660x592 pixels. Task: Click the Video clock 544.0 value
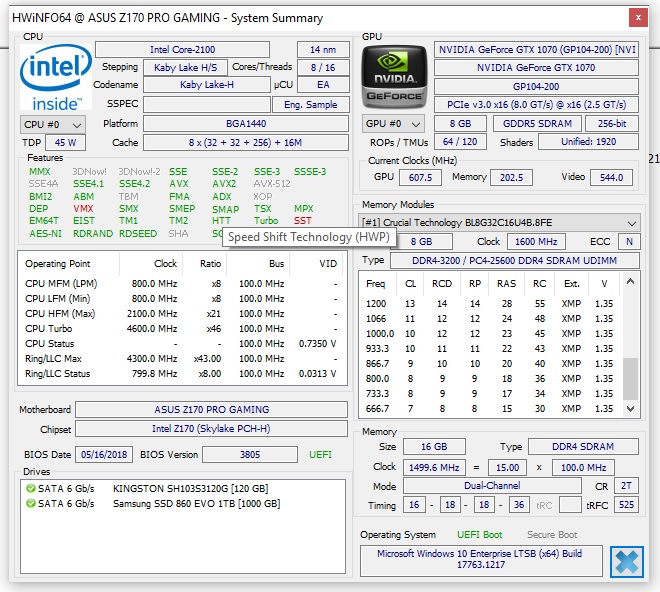611,178
